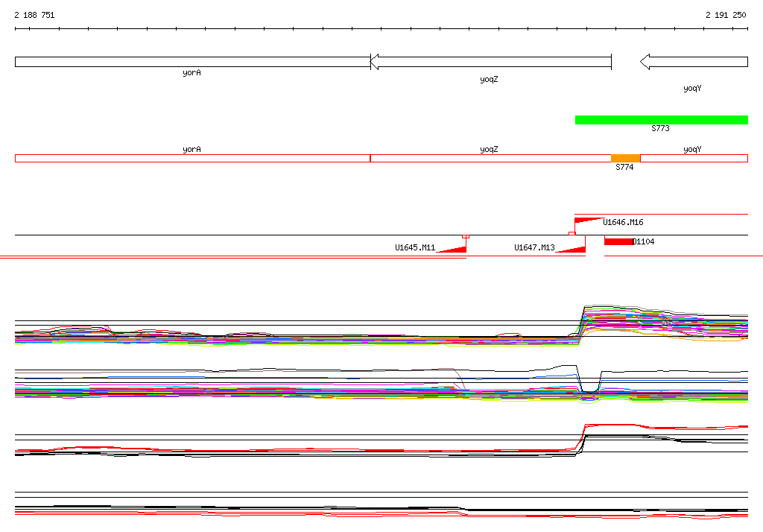Select the yoqZ segment in lower annotation track
763x532 pixels.
click(x=490, y=158)
